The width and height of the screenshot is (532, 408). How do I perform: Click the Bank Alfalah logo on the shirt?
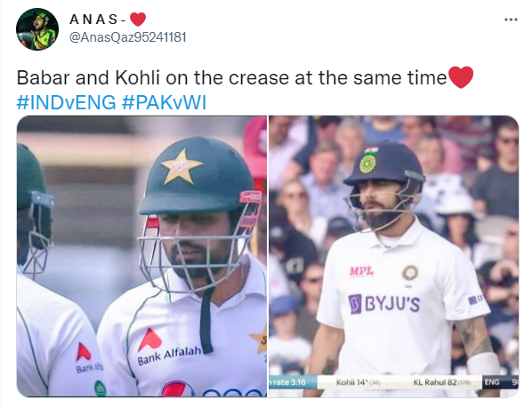166,347
